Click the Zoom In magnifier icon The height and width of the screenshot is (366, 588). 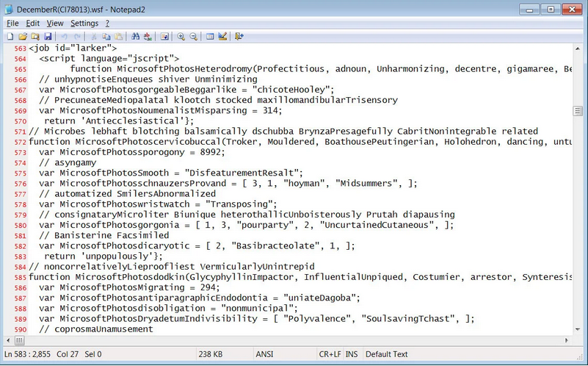click(181, 36)
